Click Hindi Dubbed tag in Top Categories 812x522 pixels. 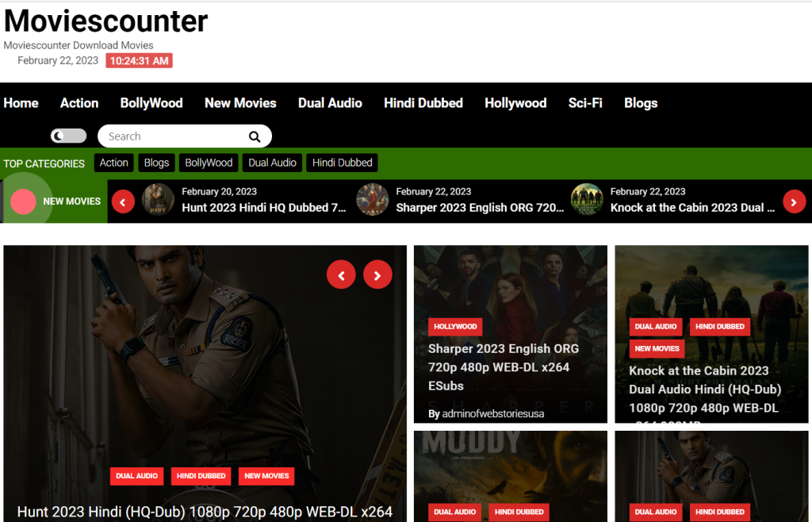click(342, 163)
